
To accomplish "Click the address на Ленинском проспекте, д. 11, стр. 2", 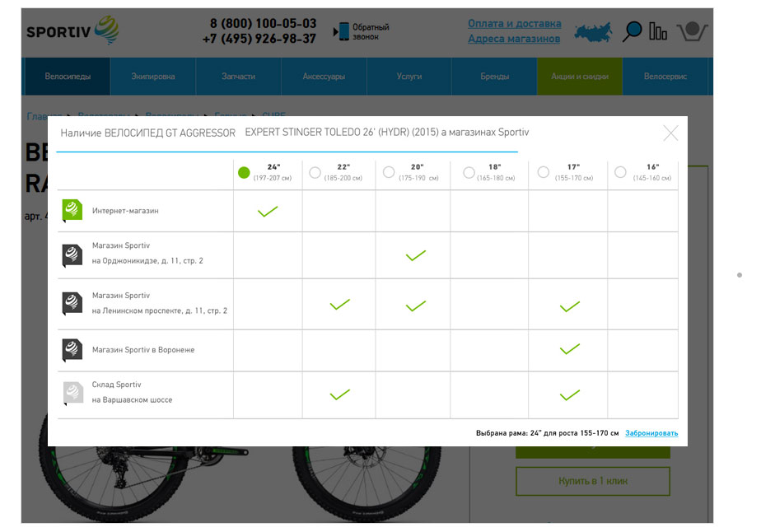I will pyautogui.click(x=160, y=310).
